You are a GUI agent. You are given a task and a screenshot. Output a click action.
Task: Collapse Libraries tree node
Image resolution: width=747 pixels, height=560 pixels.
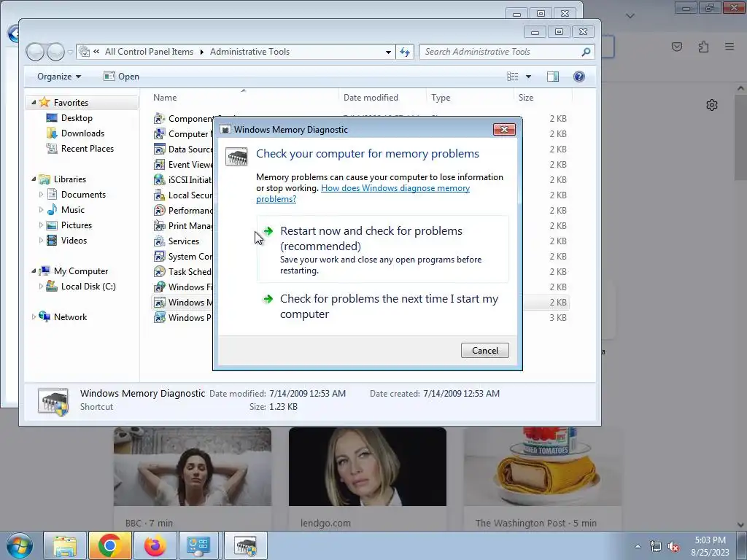(34, 179)
